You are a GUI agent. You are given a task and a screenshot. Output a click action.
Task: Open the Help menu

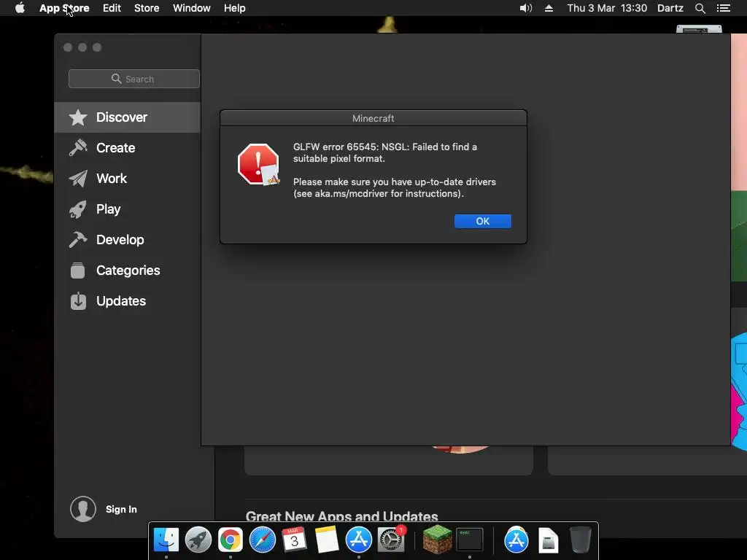point(235,8)
